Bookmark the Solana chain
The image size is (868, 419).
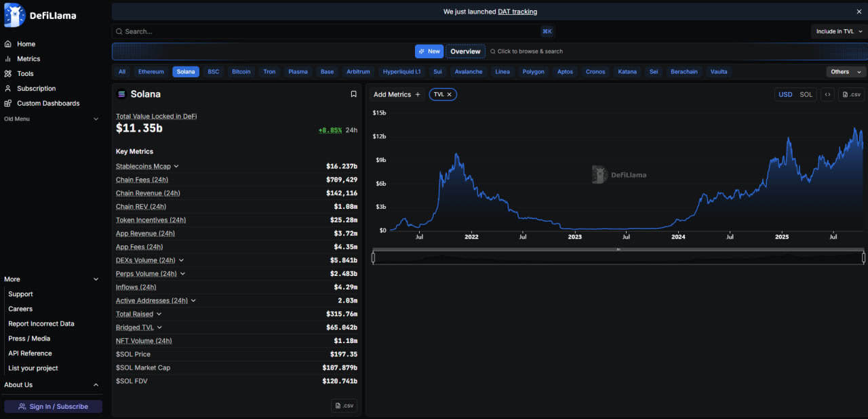pos(353,94)
